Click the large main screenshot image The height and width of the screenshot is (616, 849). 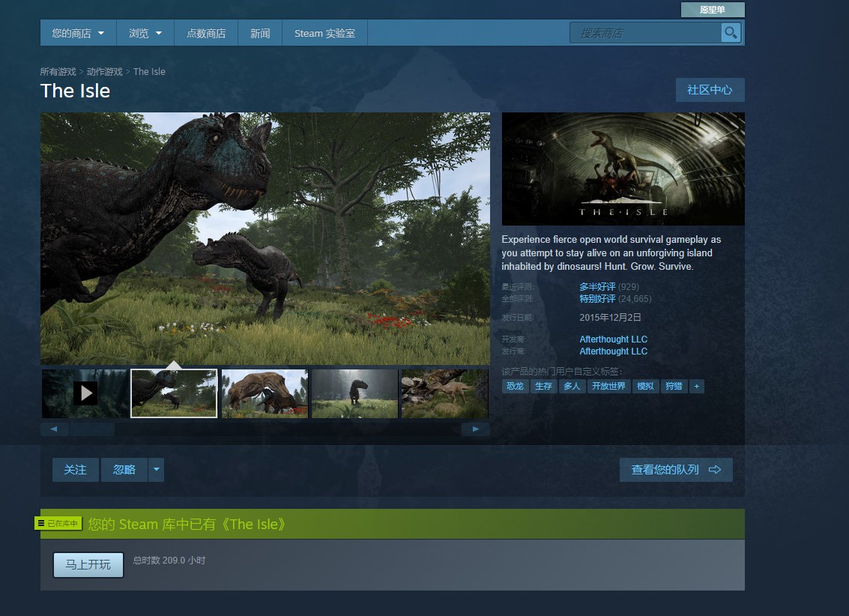pos(265,238)
